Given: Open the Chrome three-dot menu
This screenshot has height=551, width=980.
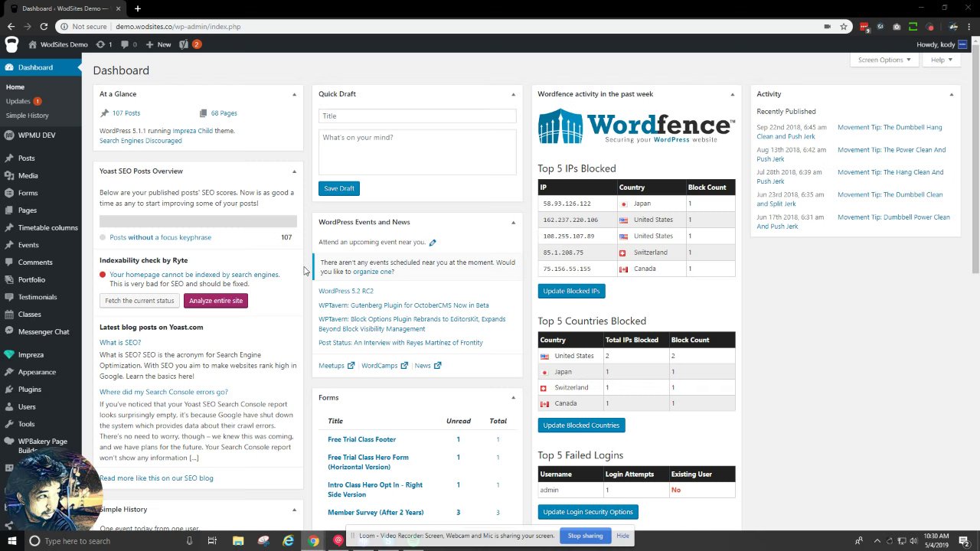Looking at the screenshot, I should coord(969,26).
